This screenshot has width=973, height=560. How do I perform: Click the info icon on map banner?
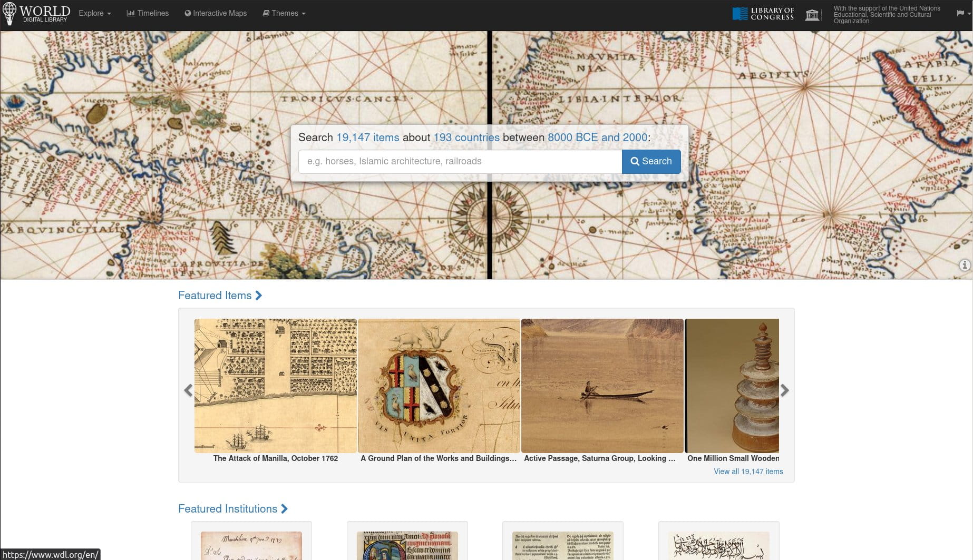click(964, 265)
